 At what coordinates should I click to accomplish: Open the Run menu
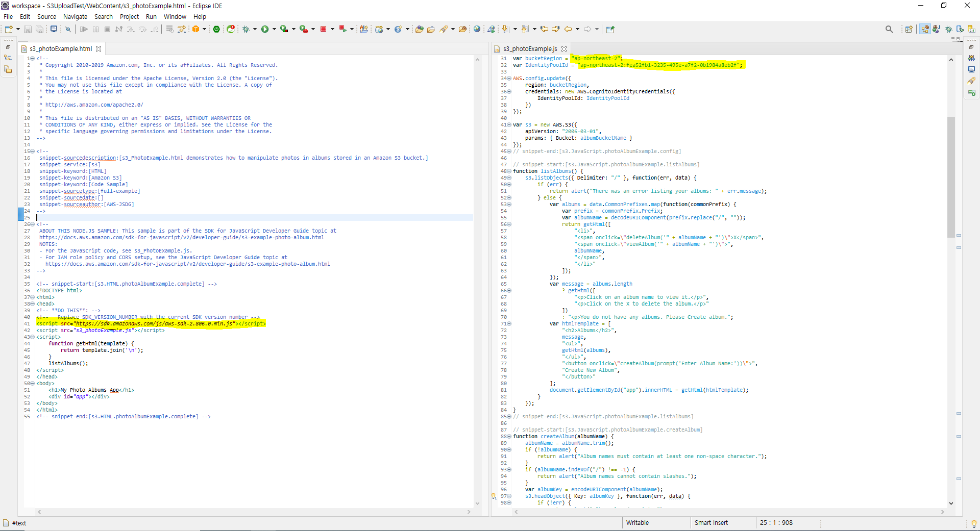[x=151, y=17]
